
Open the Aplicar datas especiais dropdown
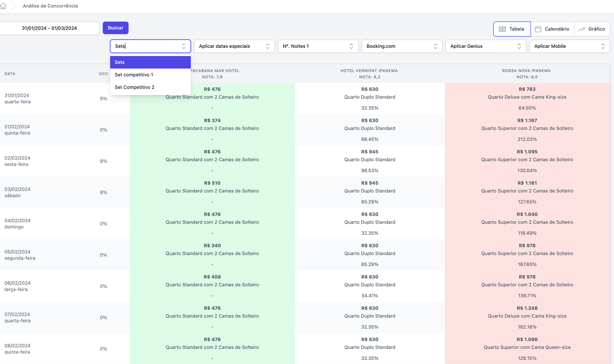click(x=234, y=46)
